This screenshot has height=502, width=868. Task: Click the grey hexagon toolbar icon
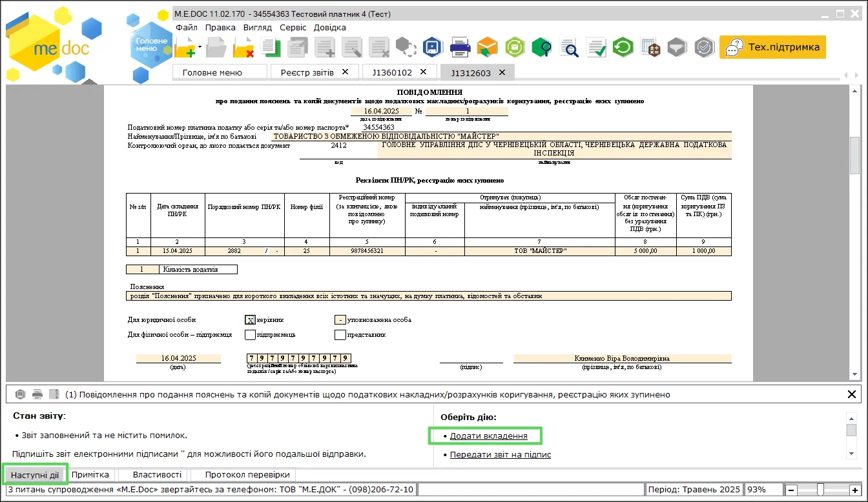[406, 47]
